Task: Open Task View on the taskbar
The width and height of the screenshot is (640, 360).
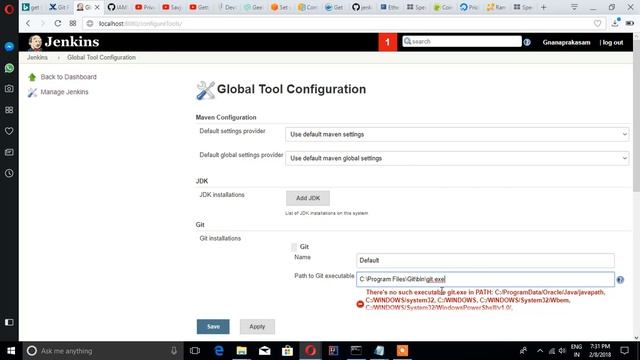Action: [x=195, y=351]
